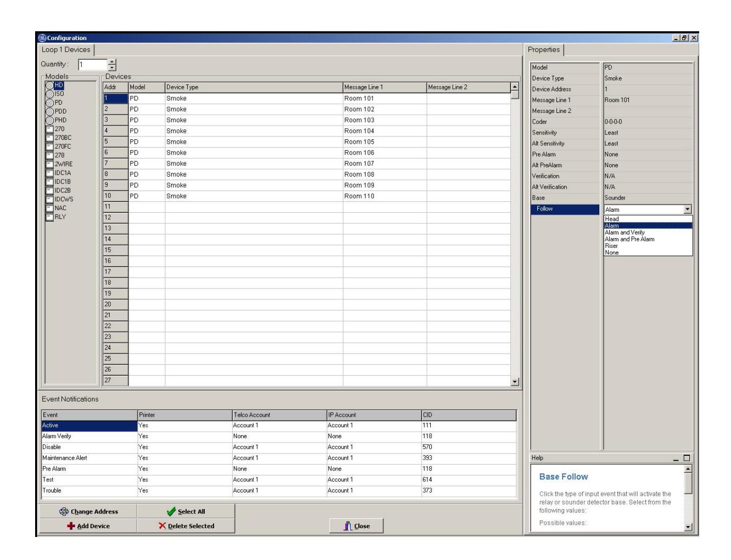This screenshot has width=731, height=560.
Task: Click the Add Device button
Action: coord(88,525)
